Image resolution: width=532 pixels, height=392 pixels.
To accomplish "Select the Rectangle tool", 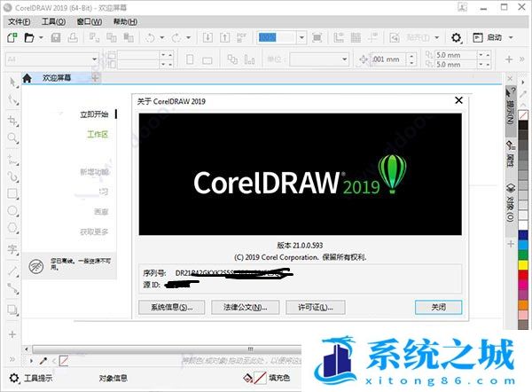I will click(x=13, y=194).
